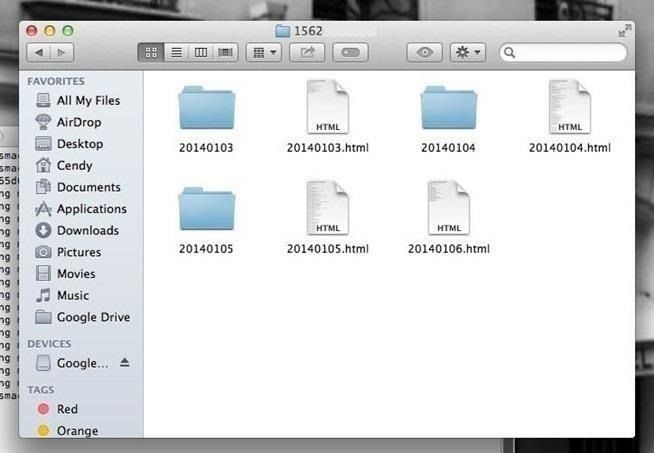Viewport: 654px width, 453px height.
Task: Open AirDrop in the sidebar
Action: click(x=78, y=122)
